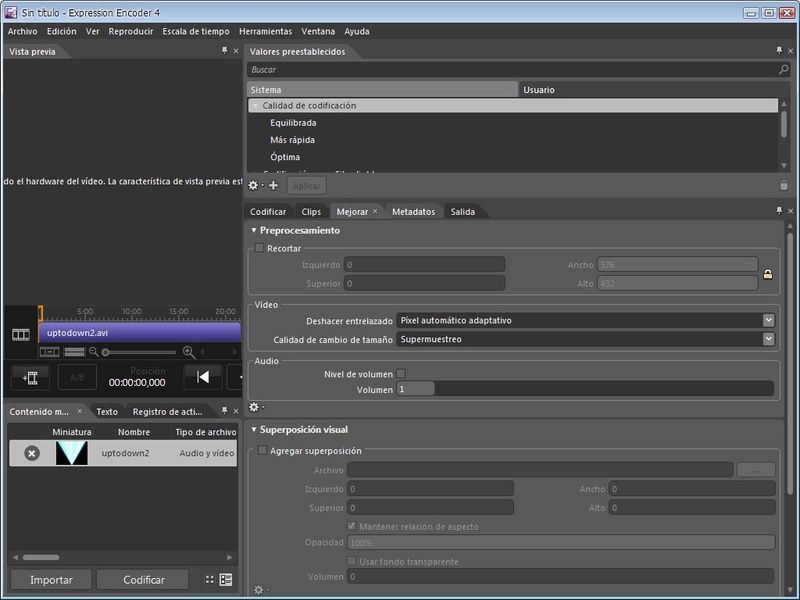This screenshot has width=800, height=600.
Task: Click the Codificar button at bottom
Action: [144, 580]
